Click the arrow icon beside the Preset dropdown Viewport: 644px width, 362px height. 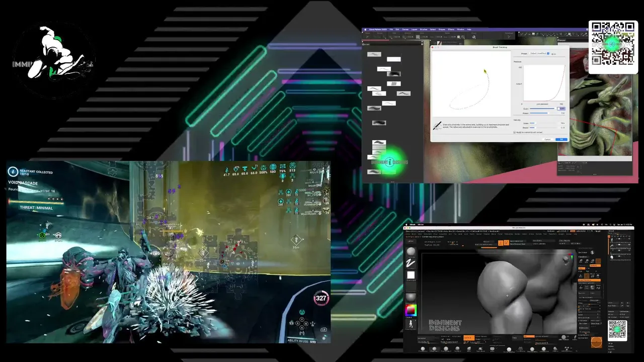click(x=554, y=53)
